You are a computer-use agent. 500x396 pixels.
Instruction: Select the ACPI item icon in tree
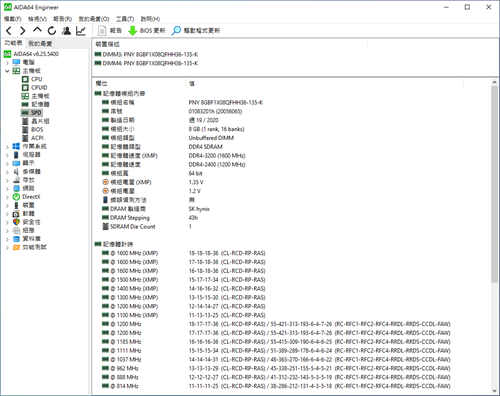coord(25,138)
